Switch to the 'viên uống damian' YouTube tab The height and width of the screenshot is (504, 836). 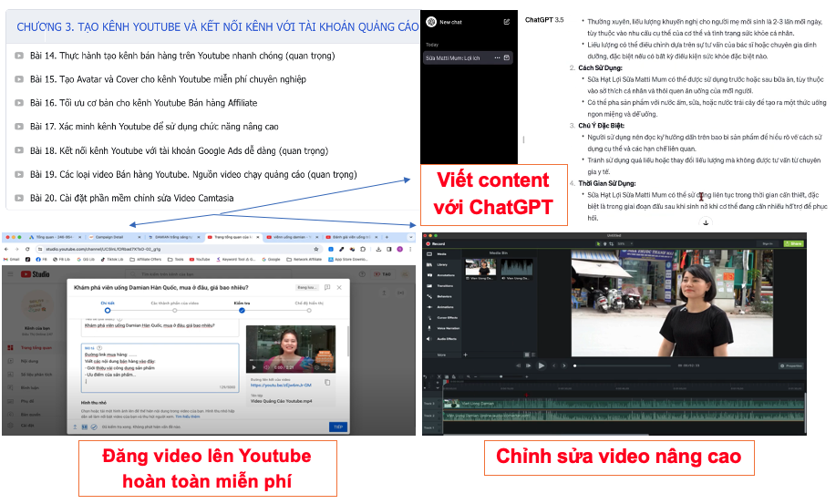coord(293,237)
